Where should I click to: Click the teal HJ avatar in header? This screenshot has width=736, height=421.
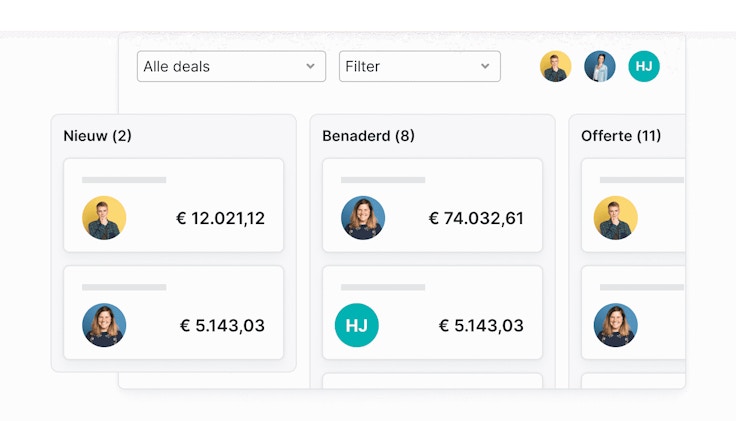(644, 67)
